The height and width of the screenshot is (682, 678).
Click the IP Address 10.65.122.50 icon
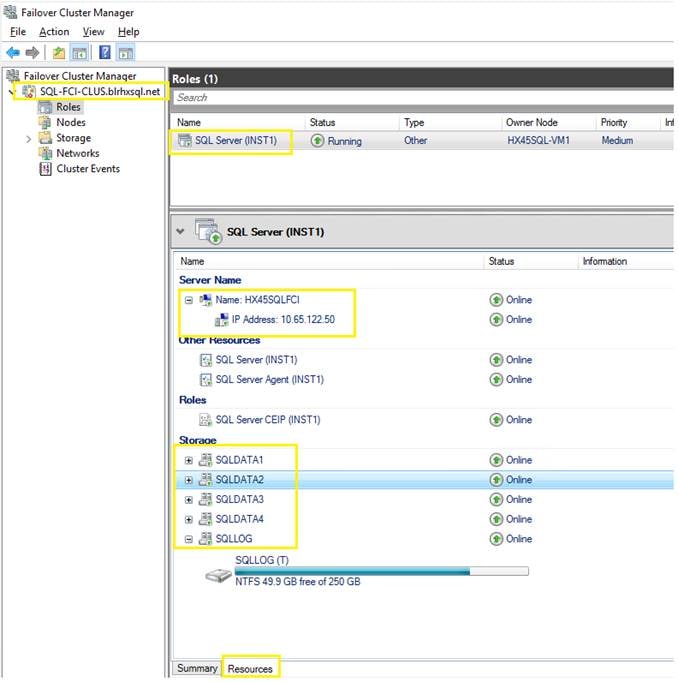(221, 320)
